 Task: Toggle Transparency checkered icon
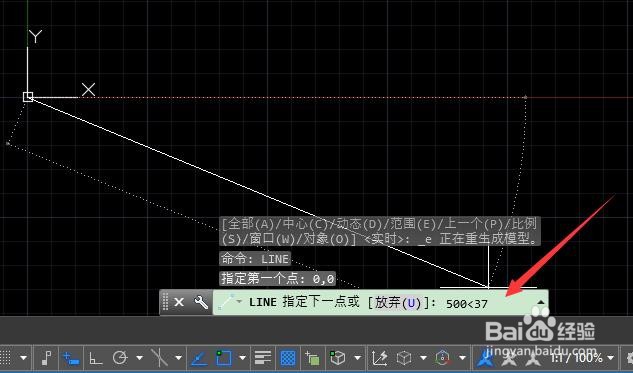click(288, 358)
